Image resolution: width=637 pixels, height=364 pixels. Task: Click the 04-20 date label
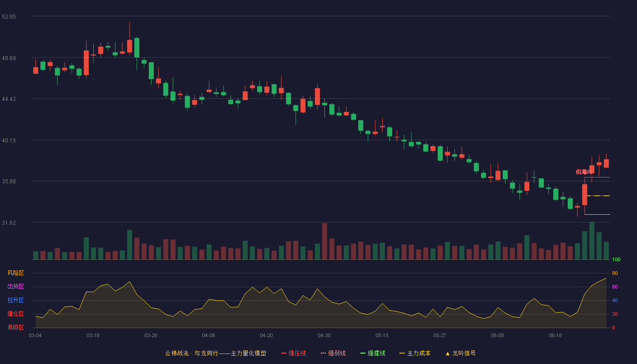(x=266, y=335)
